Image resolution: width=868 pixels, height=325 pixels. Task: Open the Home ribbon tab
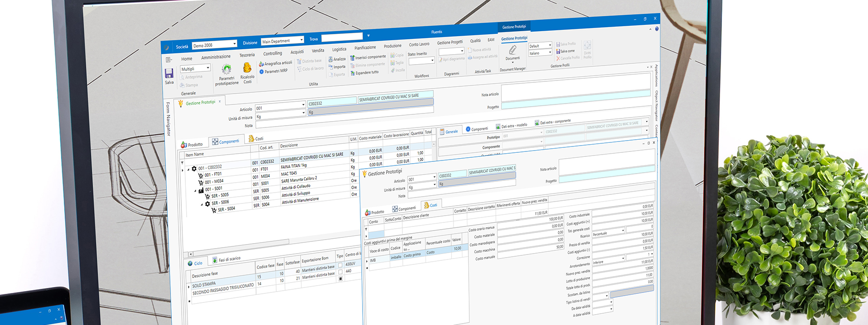click(187, 59)
